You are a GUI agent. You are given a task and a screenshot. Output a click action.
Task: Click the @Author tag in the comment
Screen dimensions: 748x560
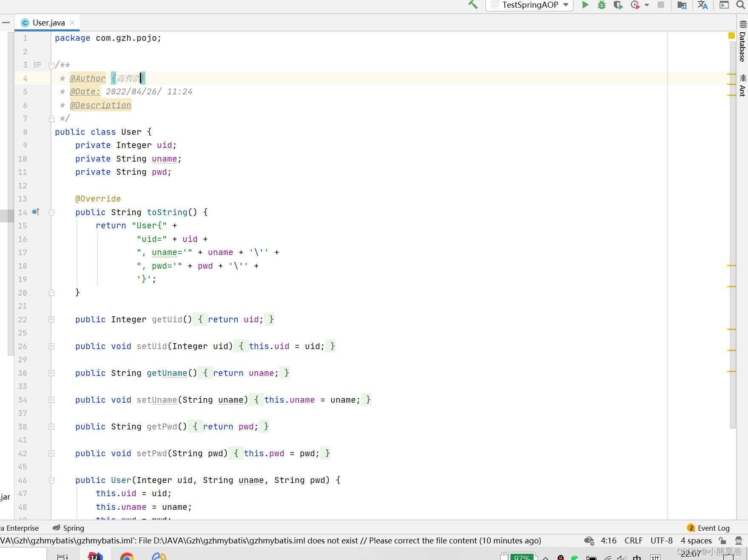(x=88, y=78)
